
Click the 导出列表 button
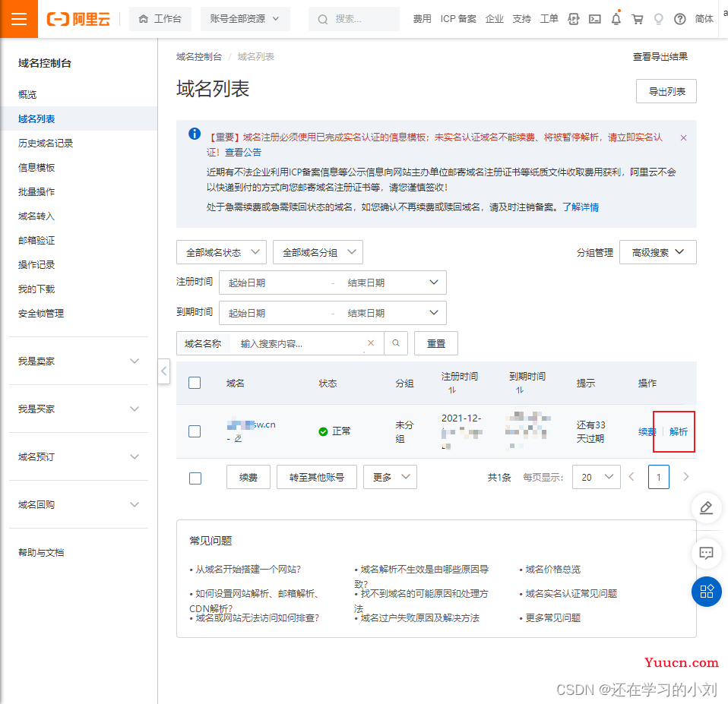666,91
